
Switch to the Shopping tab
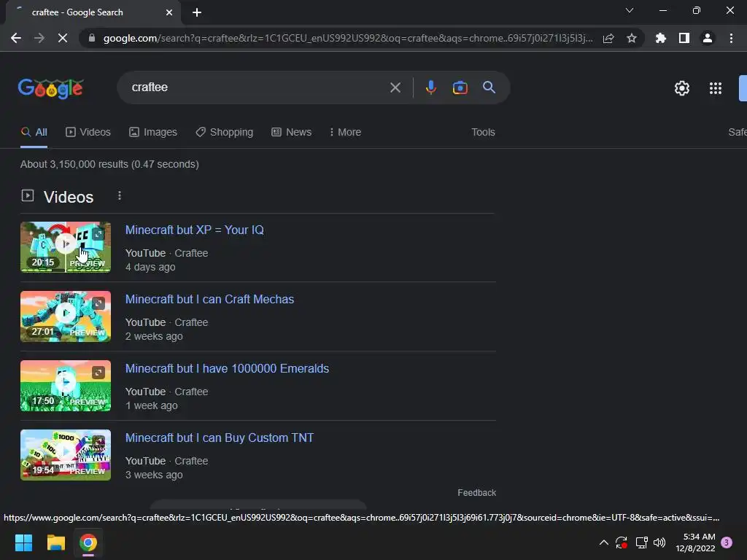[225, 133]
